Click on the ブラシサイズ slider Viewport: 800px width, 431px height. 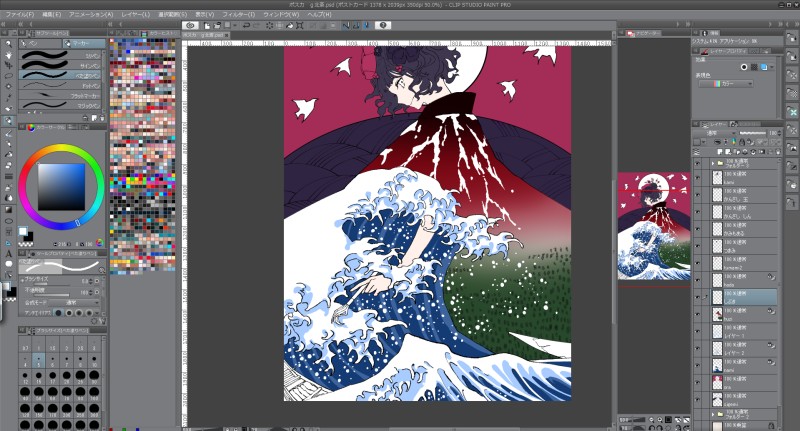tap(51, 285)
